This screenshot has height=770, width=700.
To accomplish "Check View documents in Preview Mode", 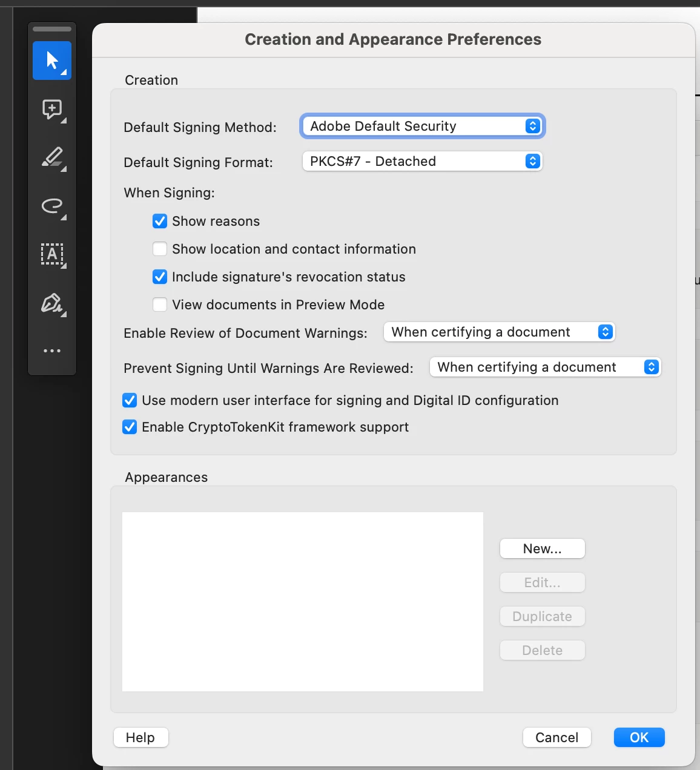I will click(160, 304).
